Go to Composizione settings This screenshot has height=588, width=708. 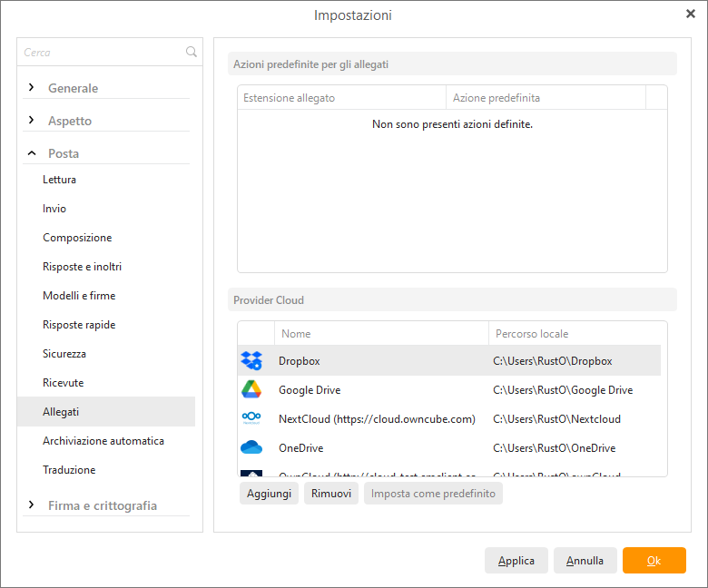click(77, 238)
